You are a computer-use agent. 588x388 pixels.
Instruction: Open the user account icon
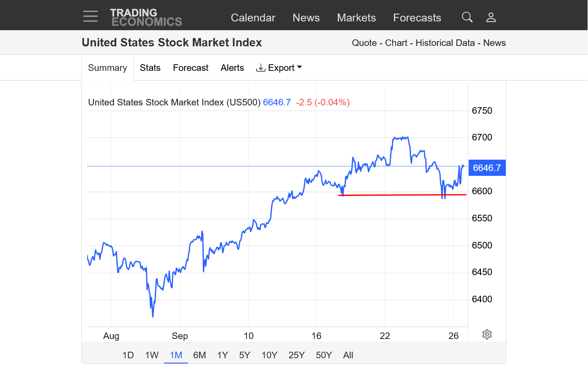(x=491, y=17)
